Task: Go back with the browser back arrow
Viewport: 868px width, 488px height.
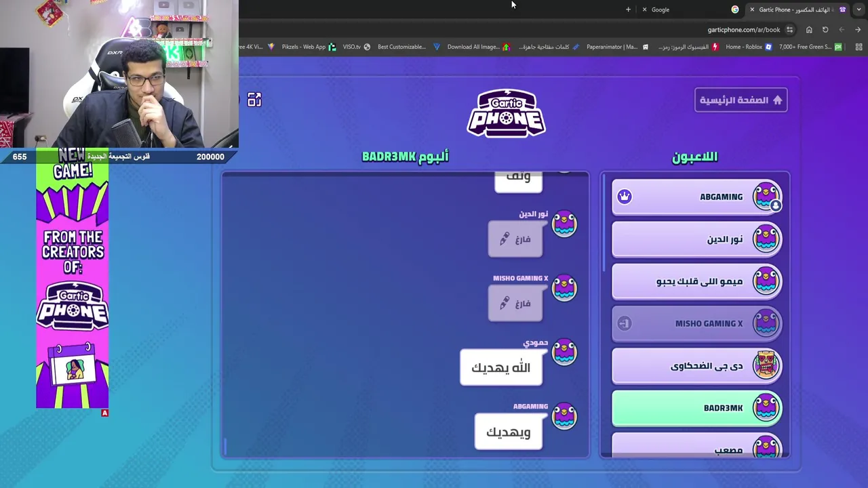Action: tap(858, 30)
